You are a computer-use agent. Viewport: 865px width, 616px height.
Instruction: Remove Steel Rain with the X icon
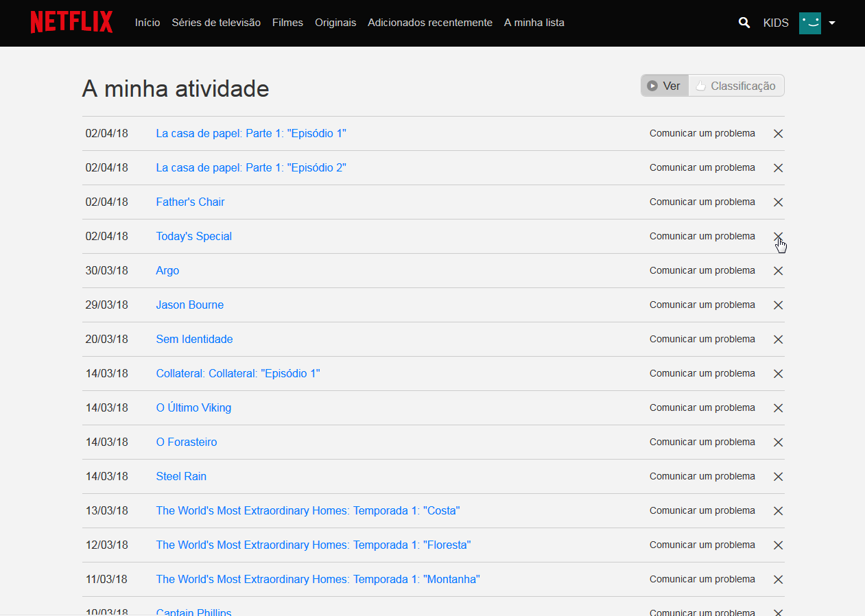tap(778, 477)
